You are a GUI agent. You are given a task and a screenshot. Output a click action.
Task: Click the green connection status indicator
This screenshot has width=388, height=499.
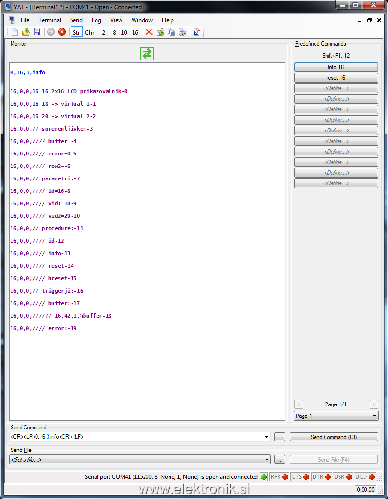pyautogui.click(x=264, y=477)
